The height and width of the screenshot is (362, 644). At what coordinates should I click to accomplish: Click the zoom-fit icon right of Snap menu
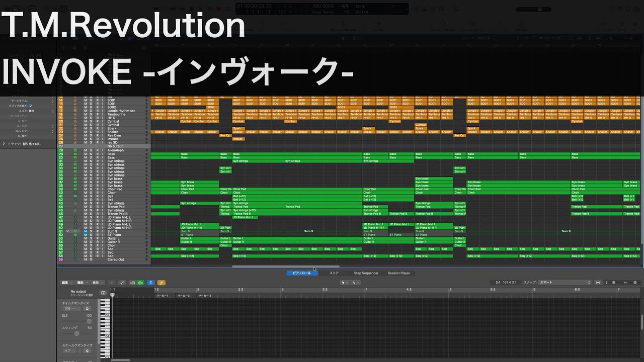(598, 283)
